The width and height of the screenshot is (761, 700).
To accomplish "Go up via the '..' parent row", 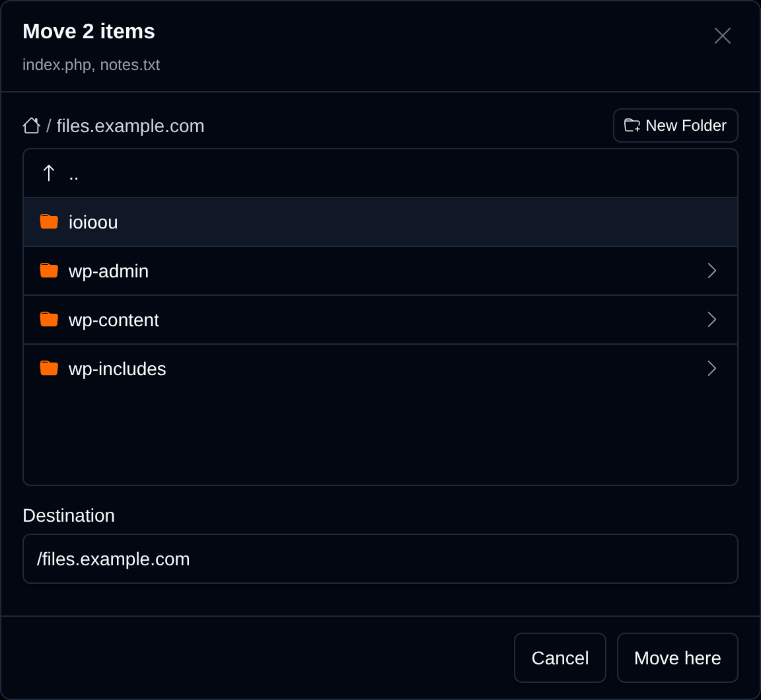I will 380,173.
